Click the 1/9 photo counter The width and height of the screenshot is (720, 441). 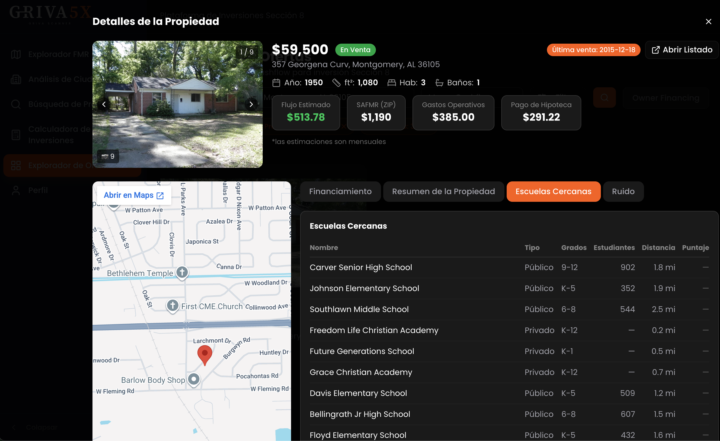click(247, 52)
